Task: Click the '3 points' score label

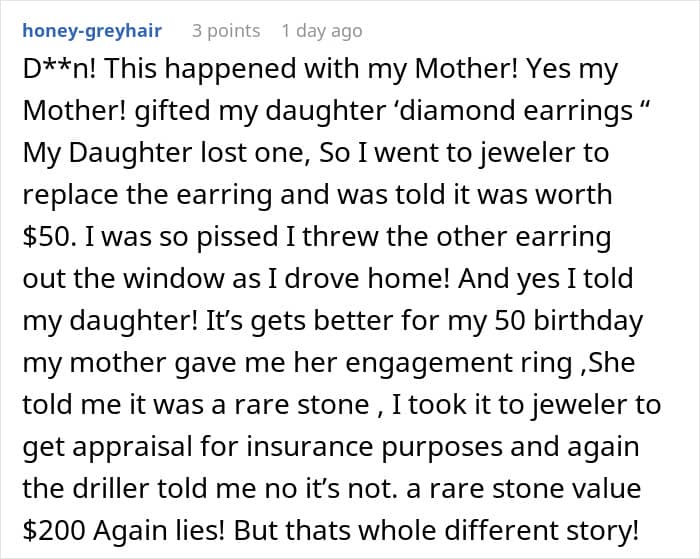Action: click(x=226, y=31)
